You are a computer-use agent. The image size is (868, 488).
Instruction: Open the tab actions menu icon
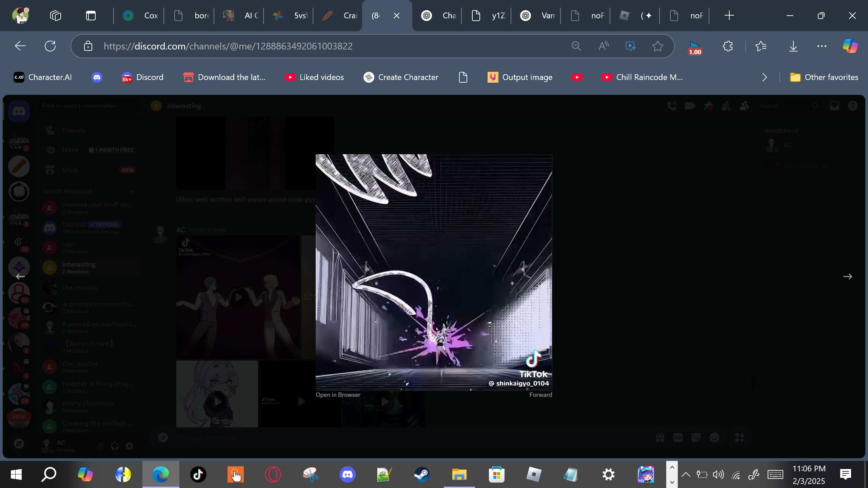coord(91,16)
